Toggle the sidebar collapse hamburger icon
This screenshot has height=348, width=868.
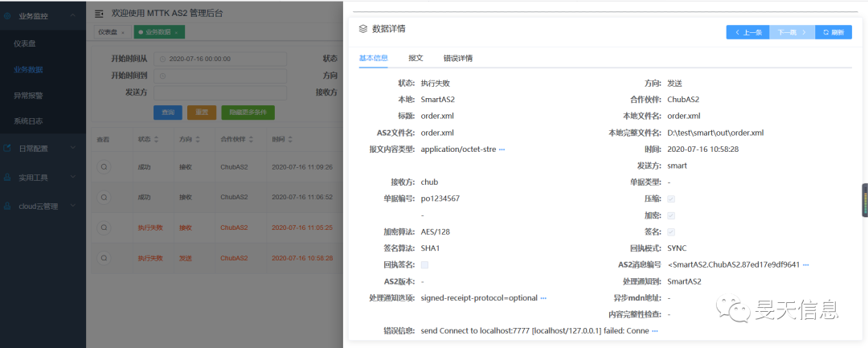pos(99,14)
